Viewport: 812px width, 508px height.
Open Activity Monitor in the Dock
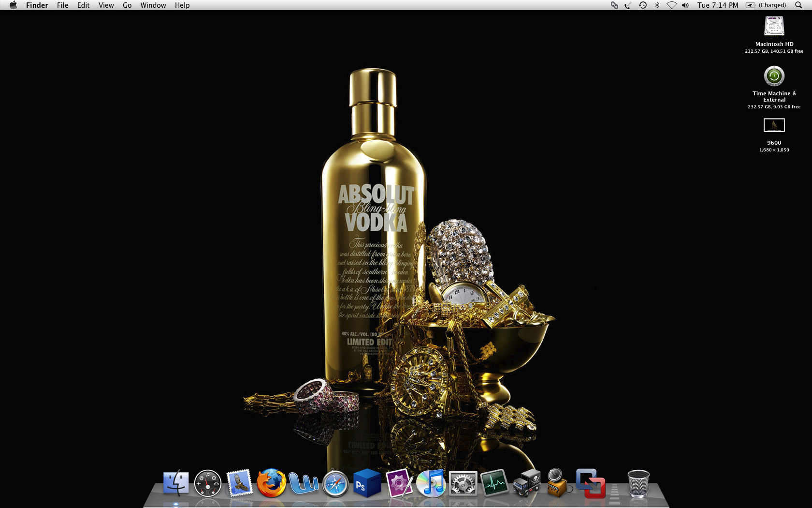click(495, 483)
